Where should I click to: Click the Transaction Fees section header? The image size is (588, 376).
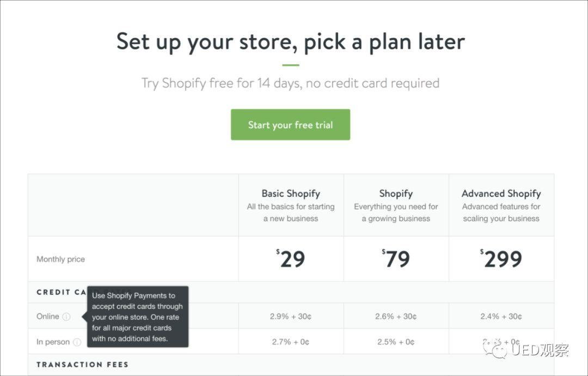[x=83, y=365]
